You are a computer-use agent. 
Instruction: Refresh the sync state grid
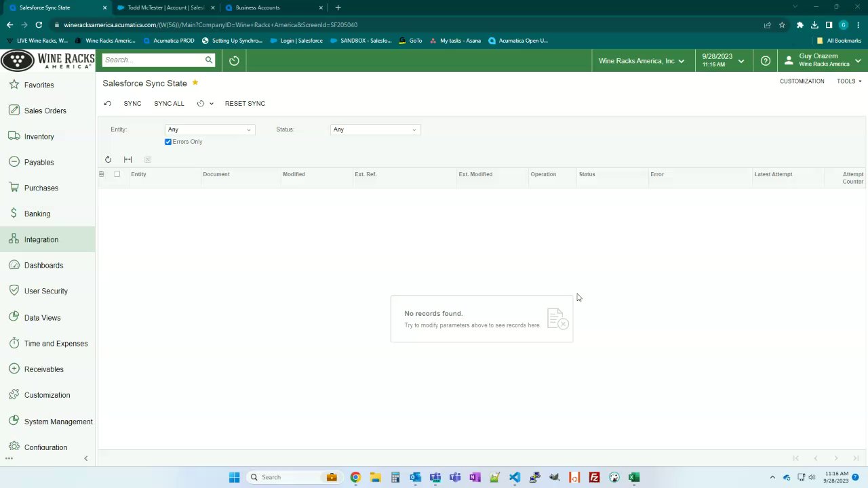[108, 159]
